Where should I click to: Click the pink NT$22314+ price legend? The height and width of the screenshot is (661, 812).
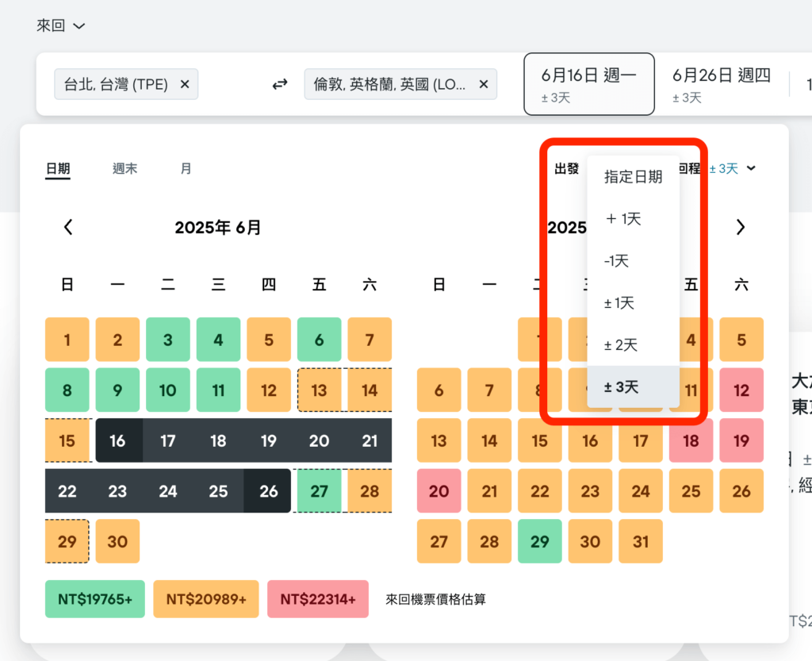(317, 599)
